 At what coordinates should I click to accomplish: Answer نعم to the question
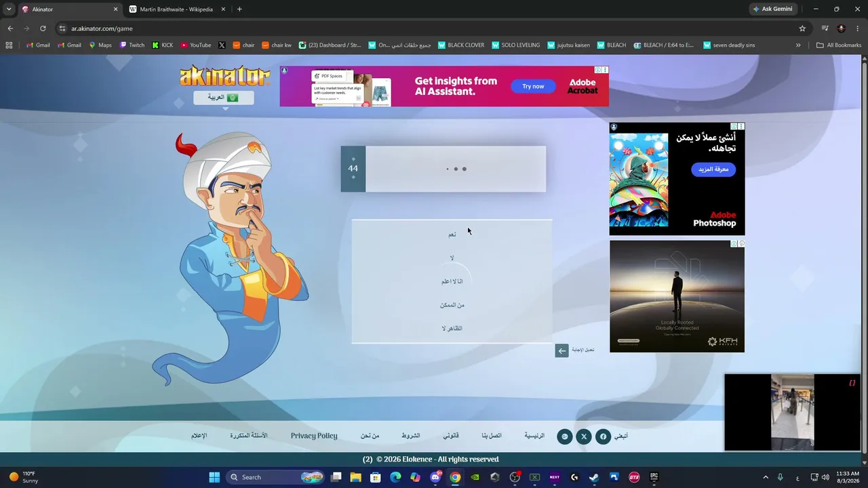[x=452, y=235]
